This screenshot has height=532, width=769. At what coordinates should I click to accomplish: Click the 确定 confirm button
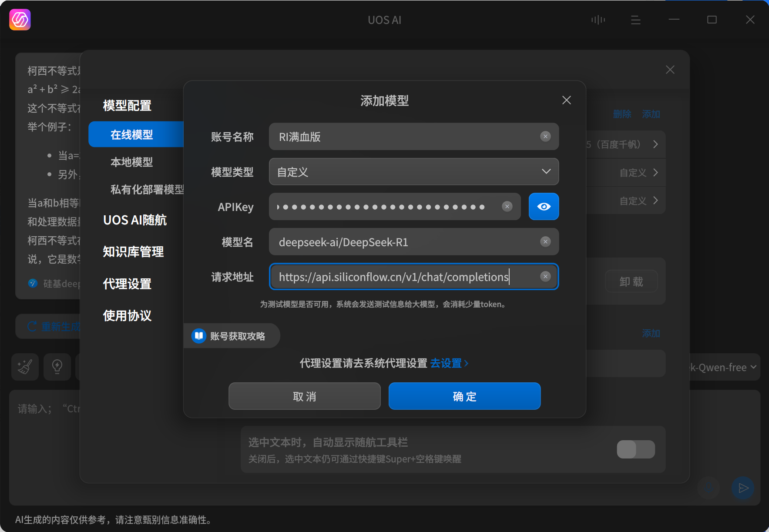click(464, 396)
